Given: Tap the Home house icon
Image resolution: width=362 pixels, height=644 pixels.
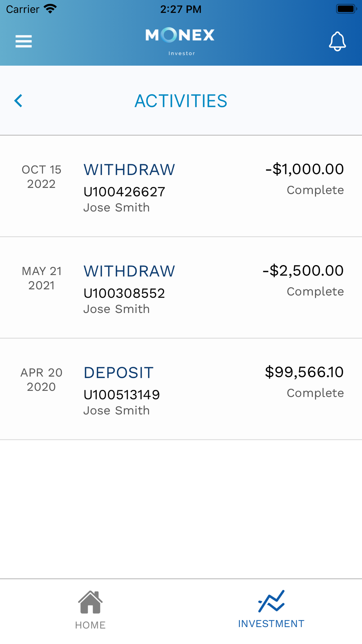Looking at the screenshot, I should 90,602.
